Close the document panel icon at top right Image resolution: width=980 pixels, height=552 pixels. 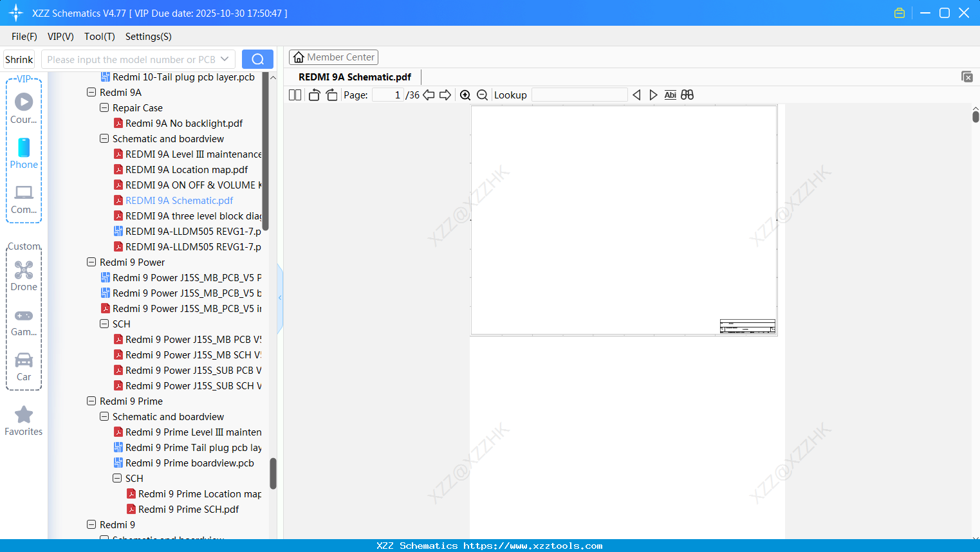[967, 77]
